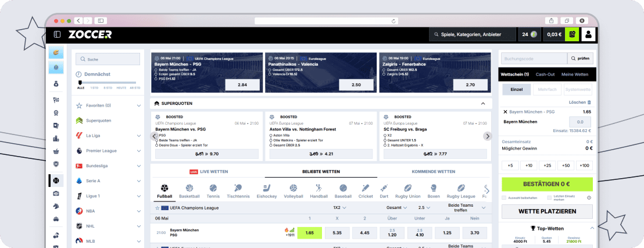
Task: Expand the Premier League list
Action: click(139, 151)
